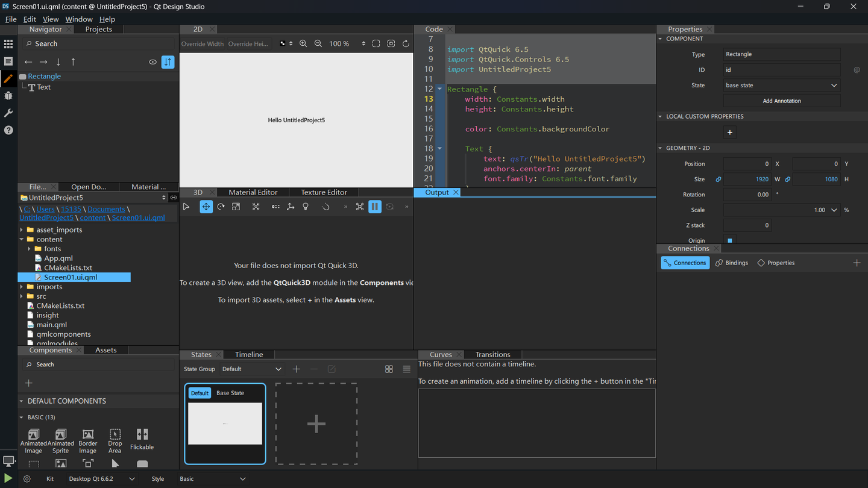
Task: Open the State dropdown showing base state
Action: click(782, 86)
